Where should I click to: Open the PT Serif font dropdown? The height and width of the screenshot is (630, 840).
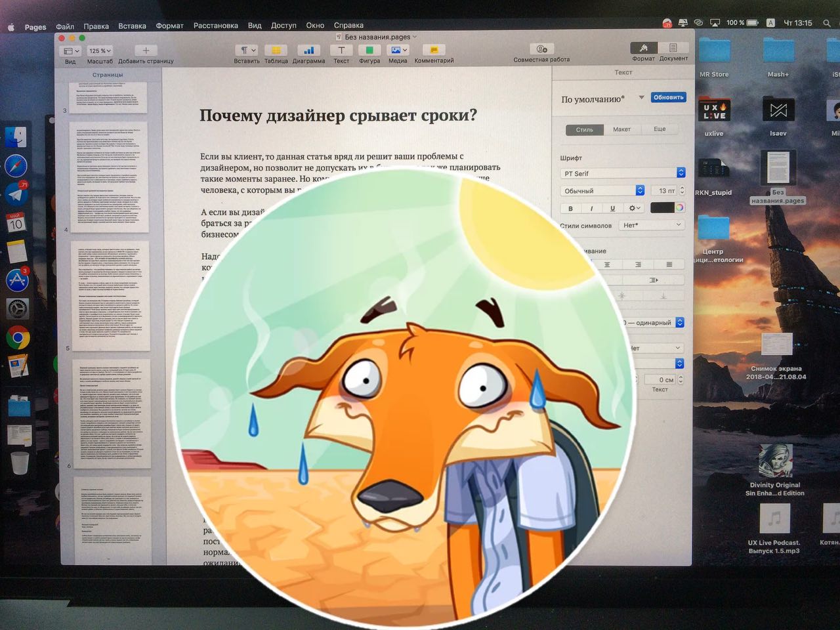623,173
